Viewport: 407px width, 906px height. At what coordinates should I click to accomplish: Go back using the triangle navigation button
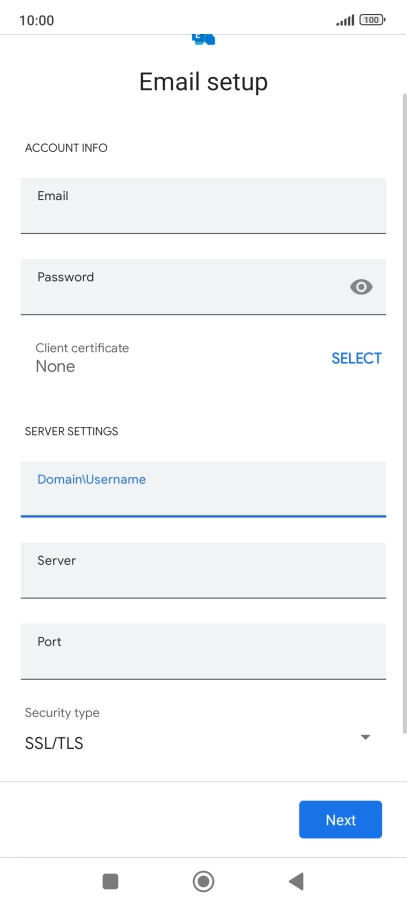296,881
